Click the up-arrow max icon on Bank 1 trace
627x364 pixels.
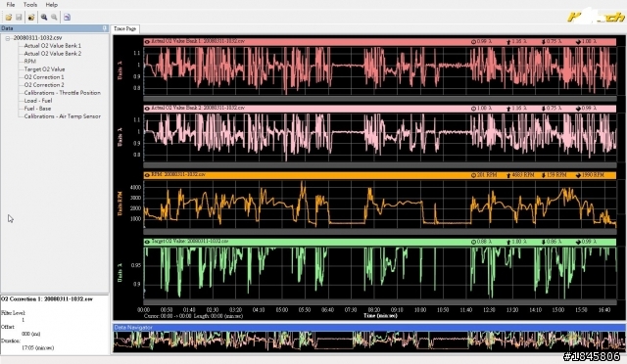tap(508, 41)
